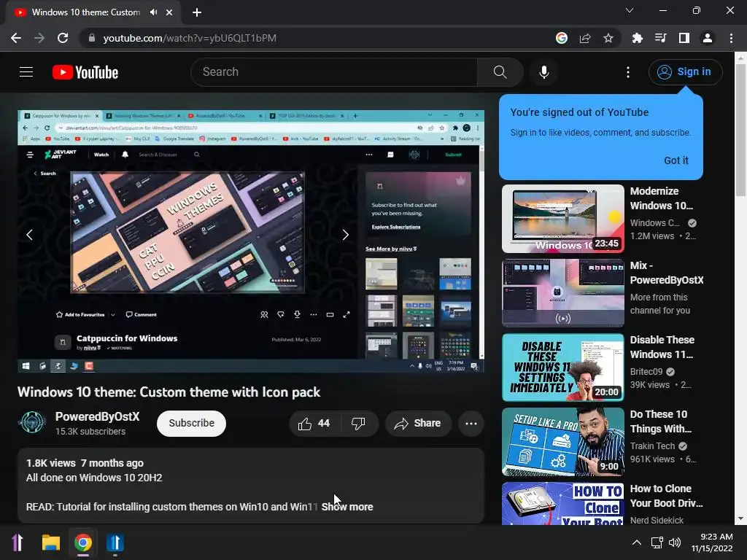The height and width of the screenshot is (560, 747).
Task: Subscribe to PoweredByOstX channel
Action: tap(192, 424)
